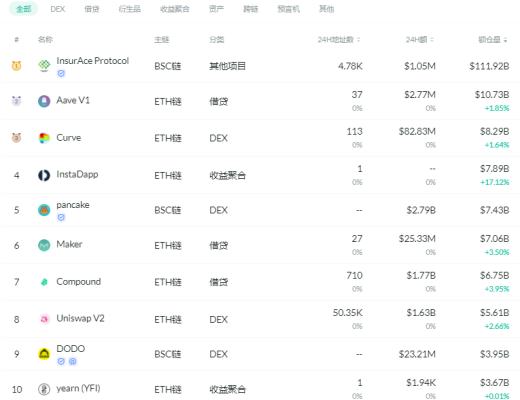520x400 pixels.
Task: Open the 预言机 tab
Action: (289, 9)
